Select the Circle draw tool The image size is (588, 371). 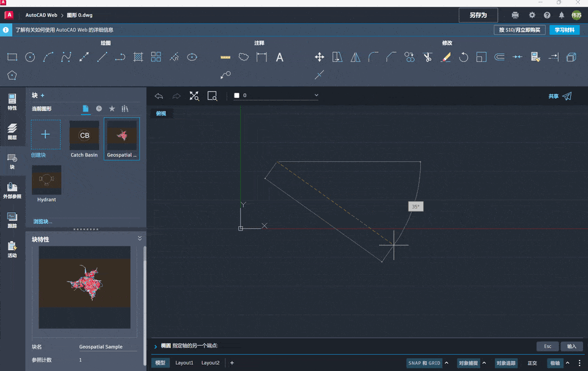click(30, 57)
